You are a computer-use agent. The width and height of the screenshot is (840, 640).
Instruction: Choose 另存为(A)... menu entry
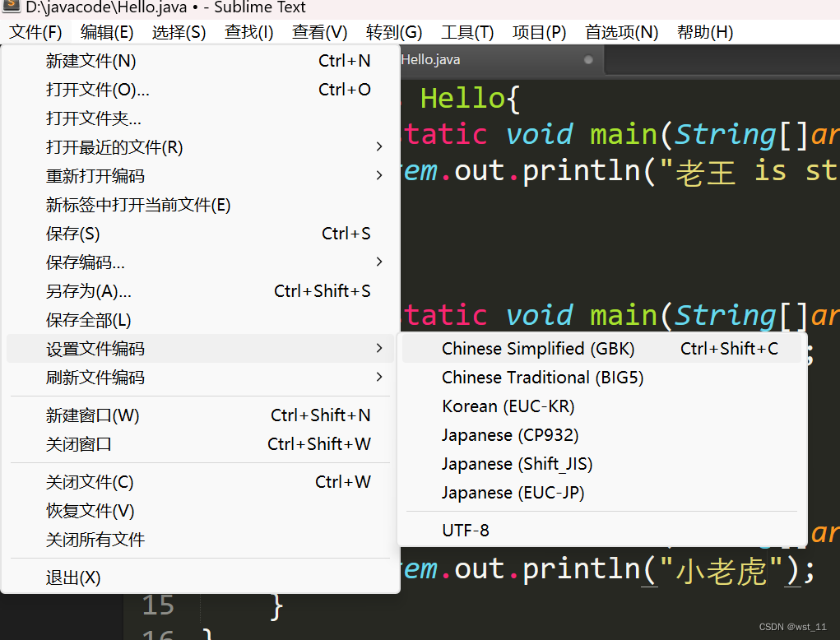[201, 291]
